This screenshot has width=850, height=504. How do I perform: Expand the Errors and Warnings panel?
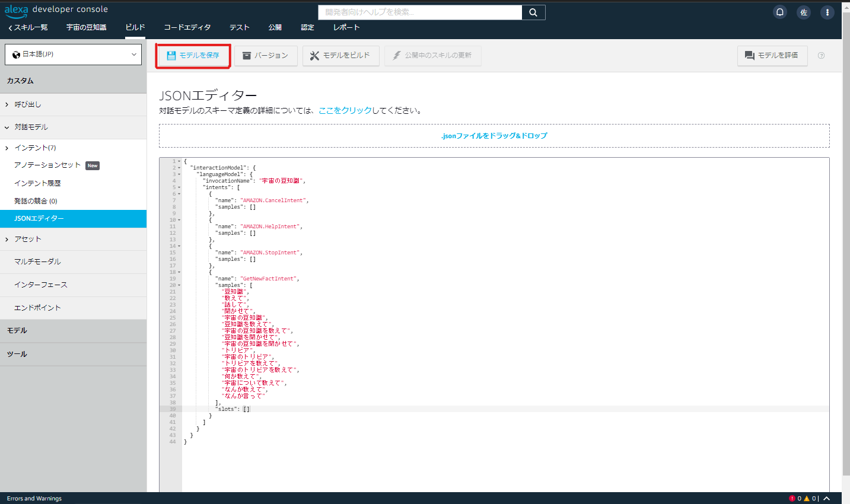point(826,498)
